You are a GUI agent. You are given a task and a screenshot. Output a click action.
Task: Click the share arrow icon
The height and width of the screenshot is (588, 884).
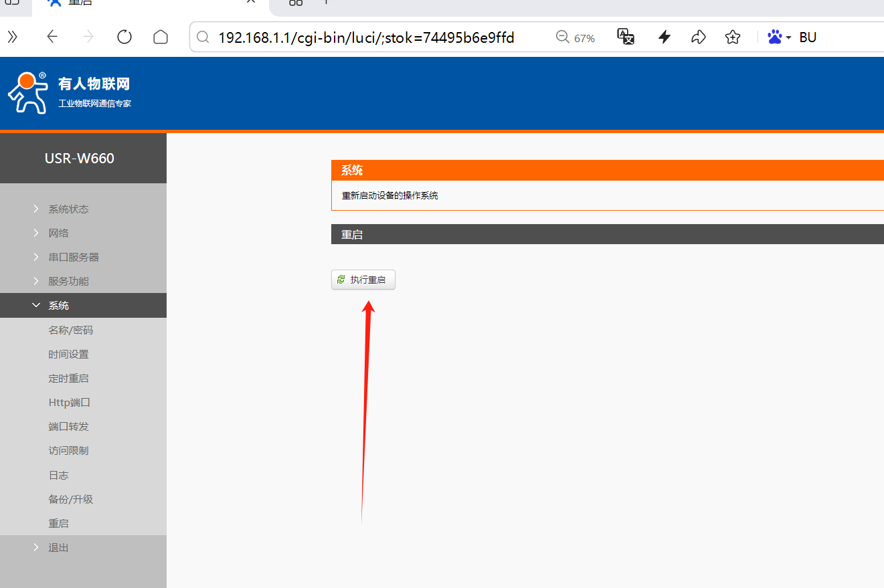point(699,37)
